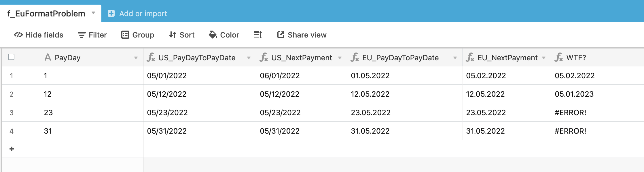Select US_PayDayToPayDate cell 05/23/2022

tap(200, 112)
